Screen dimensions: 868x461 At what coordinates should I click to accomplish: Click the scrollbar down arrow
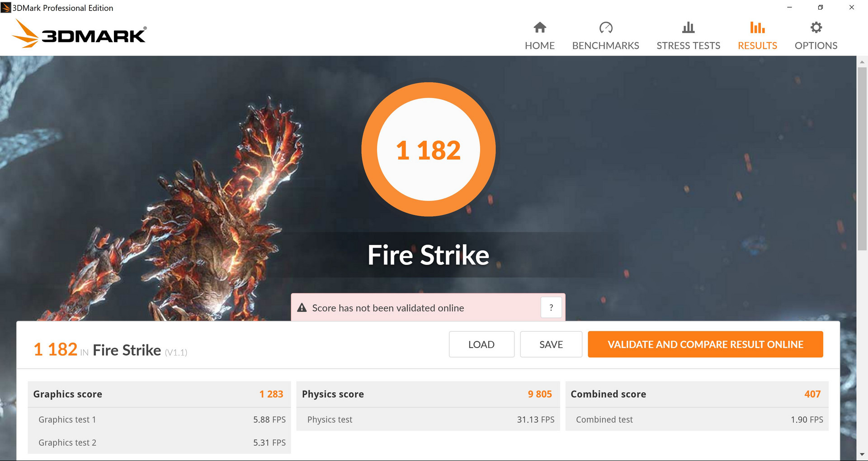[x=862, y=455]
